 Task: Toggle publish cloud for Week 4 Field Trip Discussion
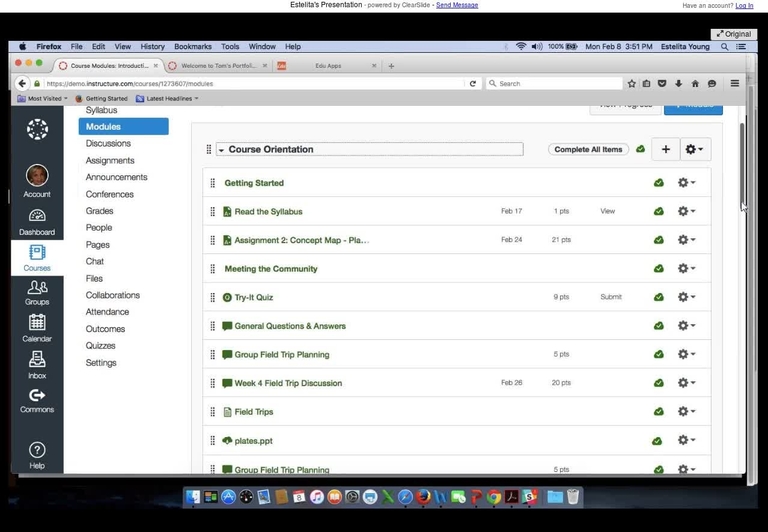pyautogui.click(x=659, y=383)
